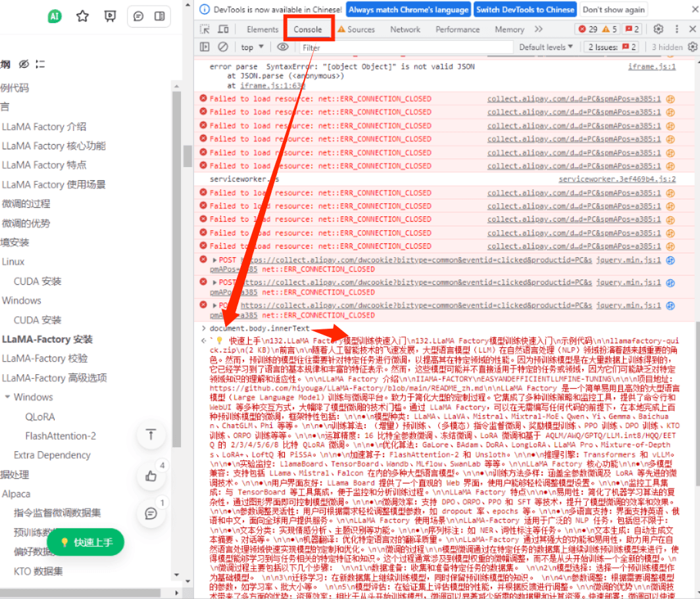This screenshot has height=599, width=700.
Task: Open the Network tab
Action: 405,30
